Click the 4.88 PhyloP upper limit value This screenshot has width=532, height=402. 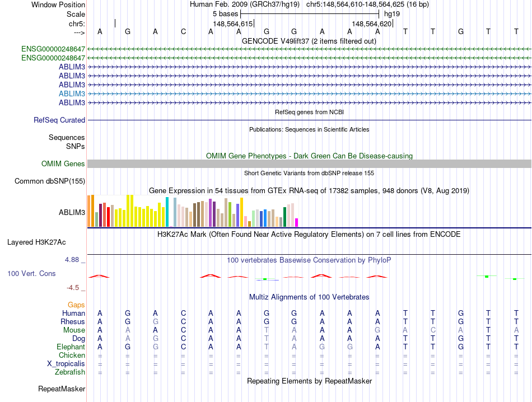72,260
